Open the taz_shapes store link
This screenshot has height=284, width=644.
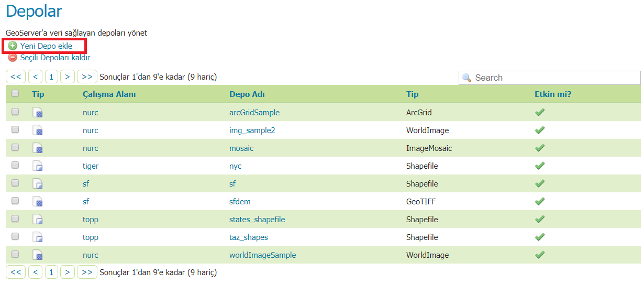point(249,237)
